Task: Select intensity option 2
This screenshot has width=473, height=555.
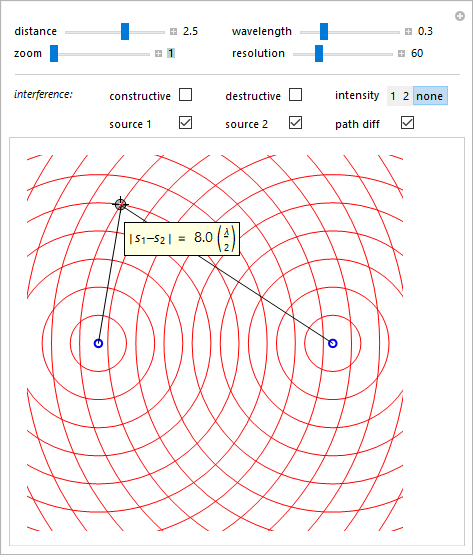Action: (406, 96)
